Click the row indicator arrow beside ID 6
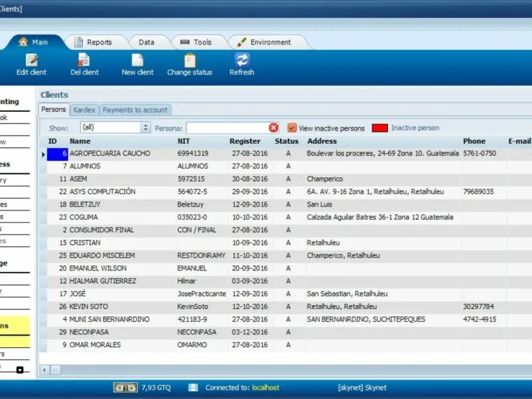 pos(43,155)
